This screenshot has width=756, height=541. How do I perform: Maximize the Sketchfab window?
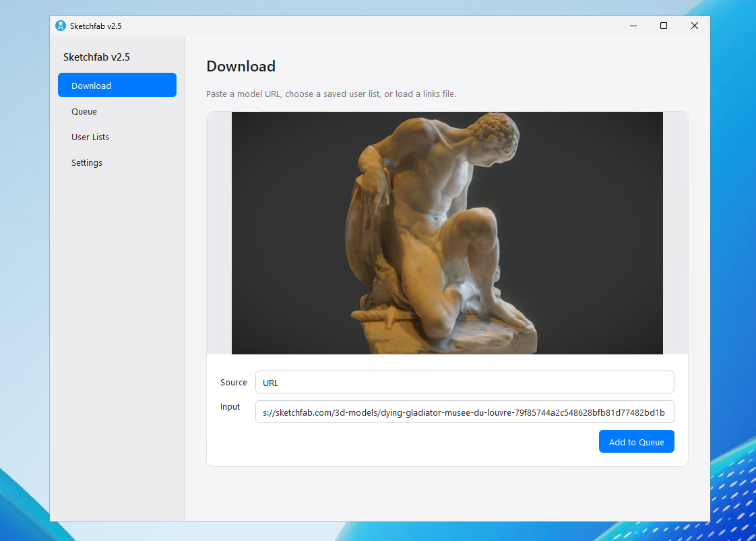pyautogui.click(x=664, y=26)
